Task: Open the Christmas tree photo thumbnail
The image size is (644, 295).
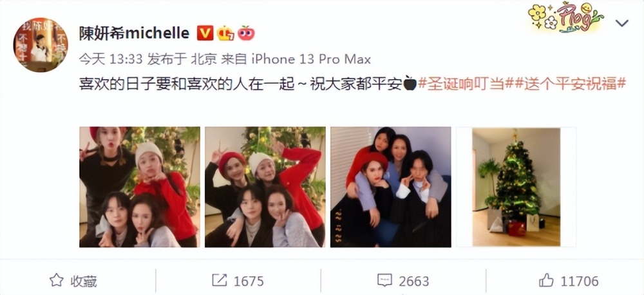Action: [x=516, y=187]
